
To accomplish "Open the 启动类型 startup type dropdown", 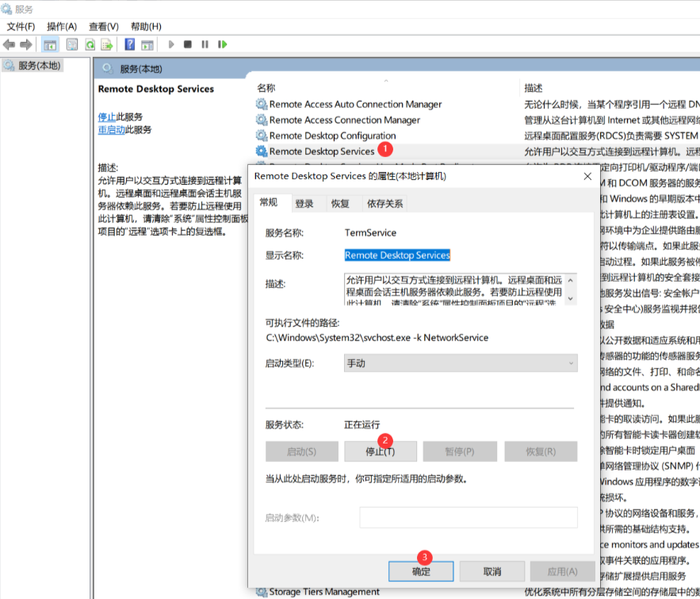I will coord(460,363).
